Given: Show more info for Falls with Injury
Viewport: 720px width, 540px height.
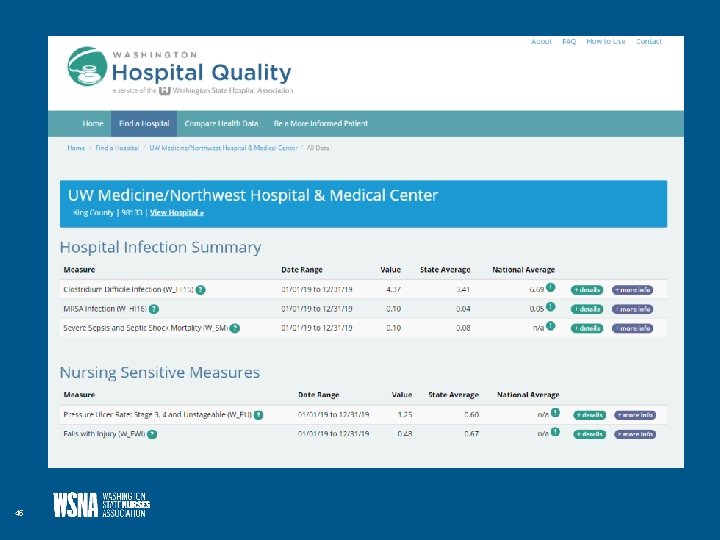Looking at the screenshot, I should (x=635, y=434).
